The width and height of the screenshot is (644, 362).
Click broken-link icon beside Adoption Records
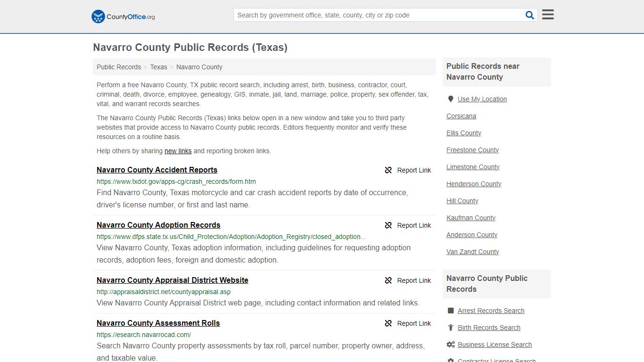388,225
